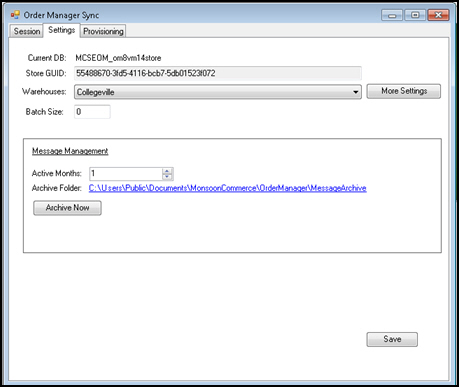Click the Batch Size input box
The width and height of the screenshot is (459, 387).
pyautogui.click(x=92, y=112)
